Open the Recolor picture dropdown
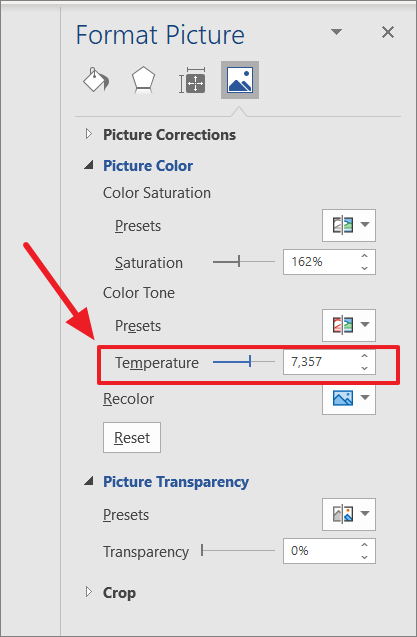 point(349,399)
